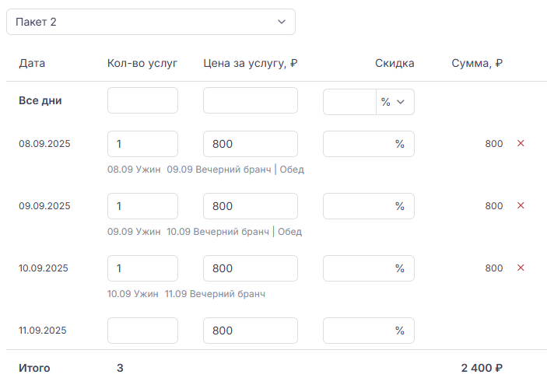Remove the 08.09.2025 row with red X

click(x=521, y=144)
